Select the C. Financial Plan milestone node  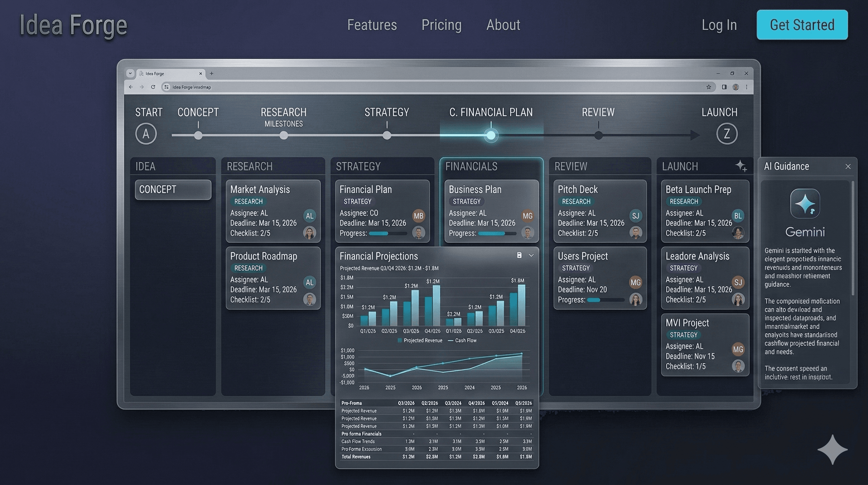490,135
